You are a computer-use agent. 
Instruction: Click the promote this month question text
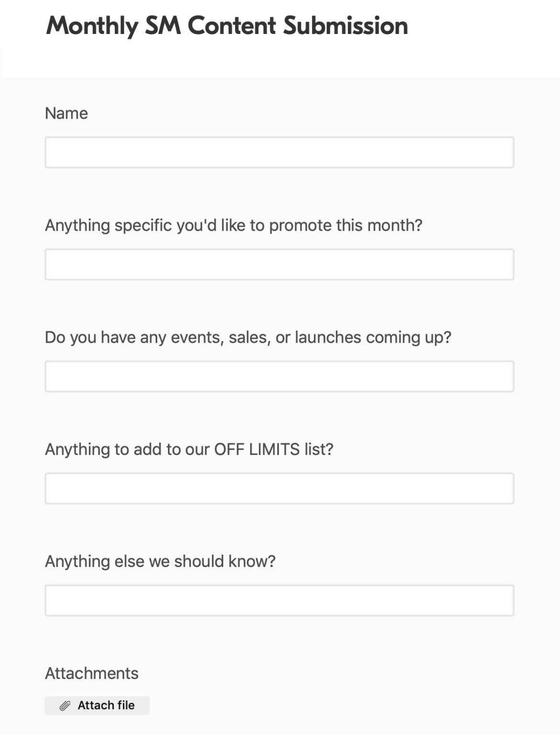[x=234, y=224]
